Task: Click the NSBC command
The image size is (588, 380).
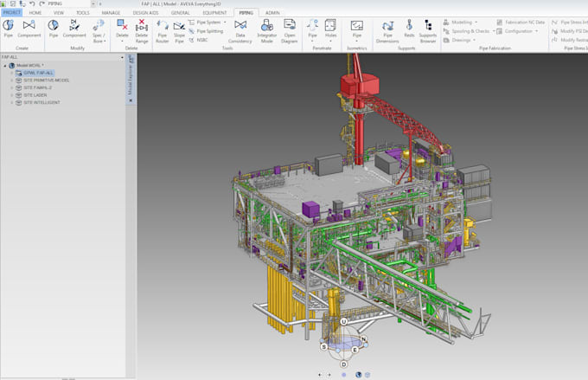Action: click(198, 40)
